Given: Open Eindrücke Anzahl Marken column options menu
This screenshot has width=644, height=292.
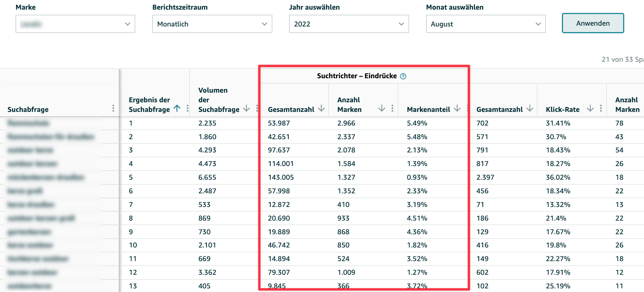Looking at the screenshot, I should coord(392,108).
